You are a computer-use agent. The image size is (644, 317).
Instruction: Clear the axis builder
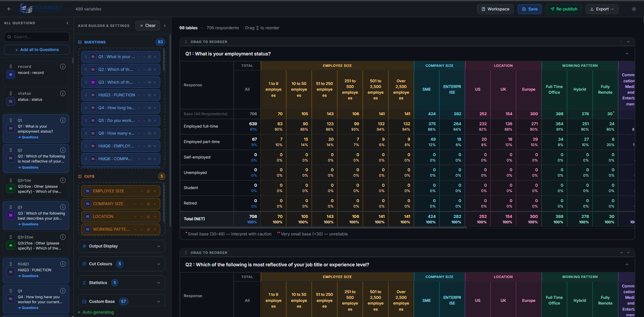tap(148, 25)
